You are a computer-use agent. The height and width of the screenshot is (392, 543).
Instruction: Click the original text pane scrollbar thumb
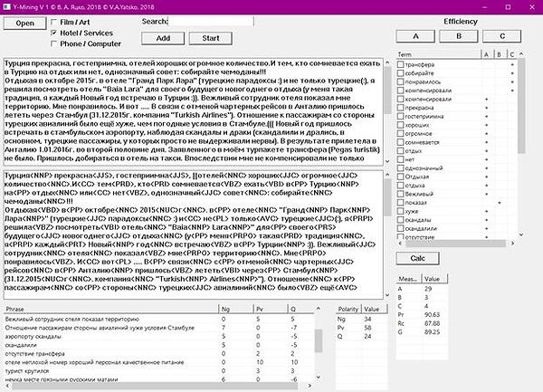(x=387, y=90)
